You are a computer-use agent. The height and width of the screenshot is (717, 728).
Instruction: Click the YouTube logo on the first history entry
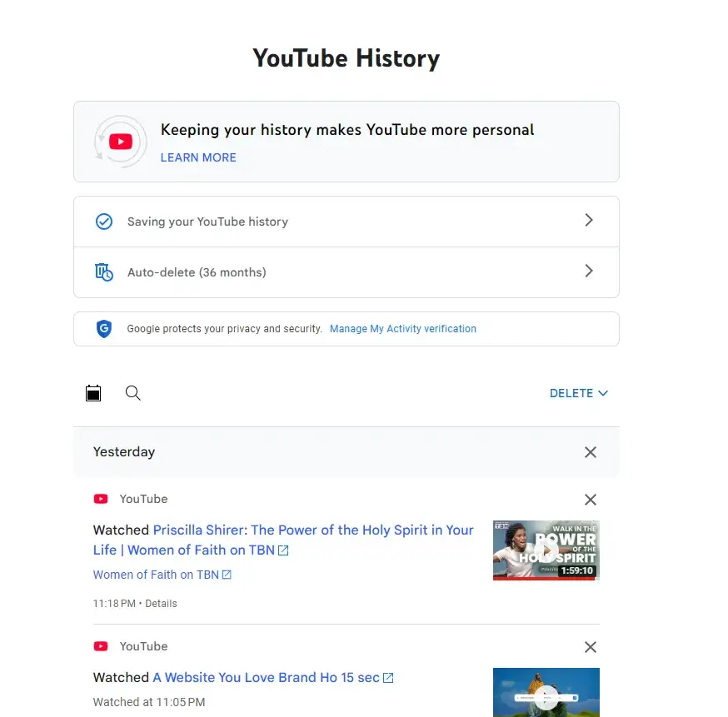point(100,499)
